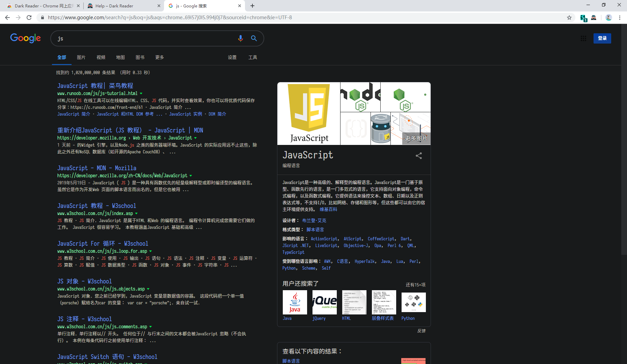627x364 pixels.
Task: Open 脚本语言 link under 查看以下内容的结果
Action: point(291,361)
